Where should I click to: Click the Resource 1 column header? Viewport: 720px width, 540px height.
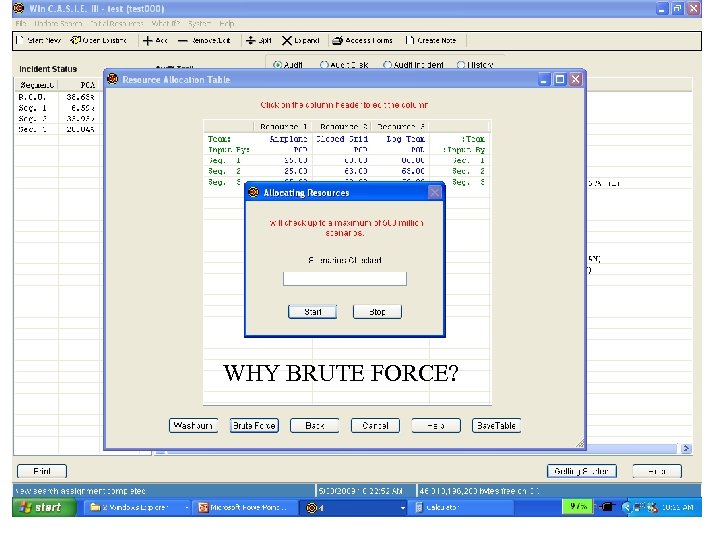coord(283,126)
